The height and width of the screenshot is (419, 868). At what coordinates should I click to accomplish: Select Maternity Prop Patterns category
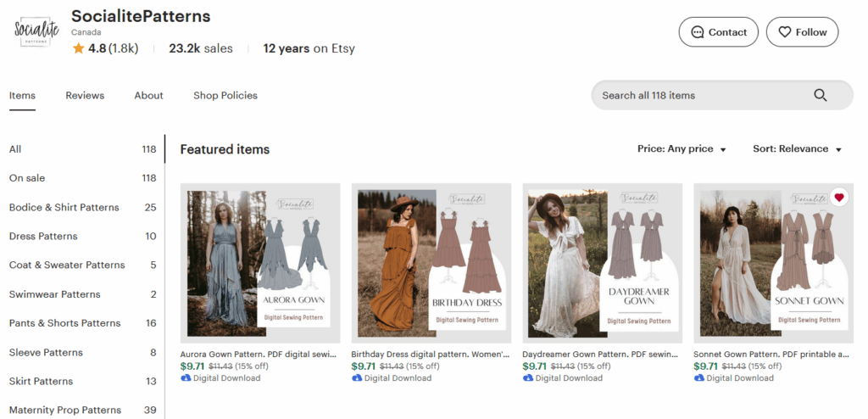[x=65, y=410]
